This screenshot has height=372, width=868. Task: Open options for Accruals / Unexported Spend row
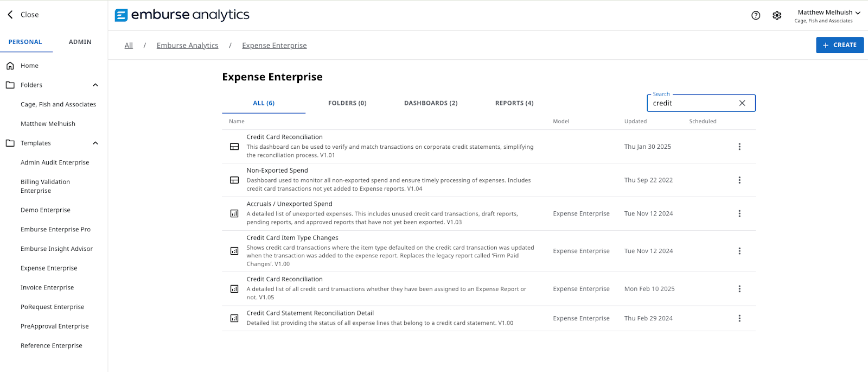pyautogui.click(x=739, y=214)
